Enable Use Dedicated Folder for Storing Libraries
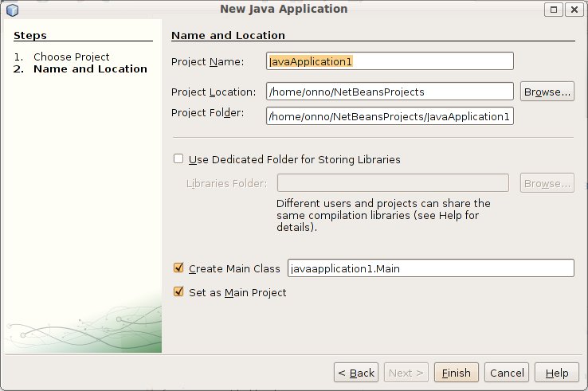 pyautogui.click(x=178, y=159)
